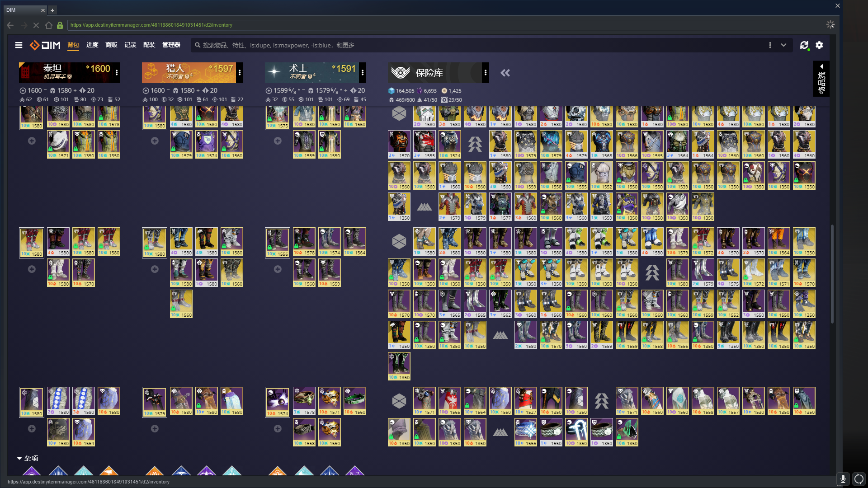Select red vault chest armor power 1555

425,145
